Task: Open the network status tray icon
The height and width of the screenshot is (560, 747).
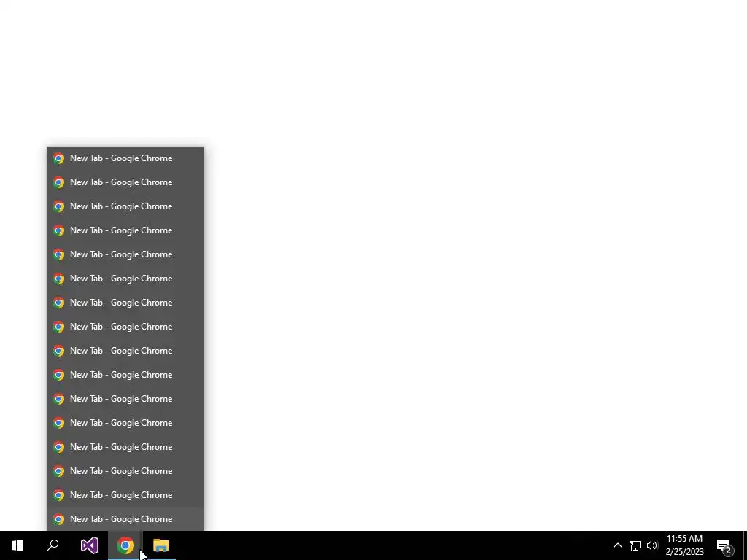Action: point(635,545)
